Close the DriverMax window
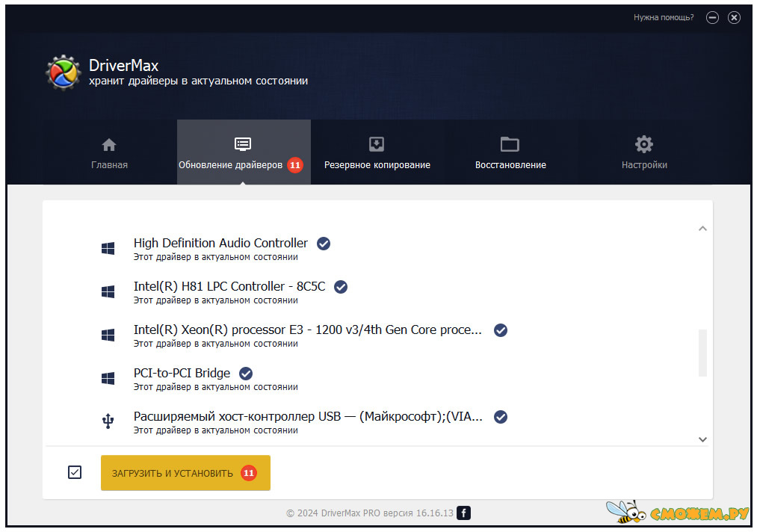This screenshot has height=532, width=757. [x=734, y=18]
